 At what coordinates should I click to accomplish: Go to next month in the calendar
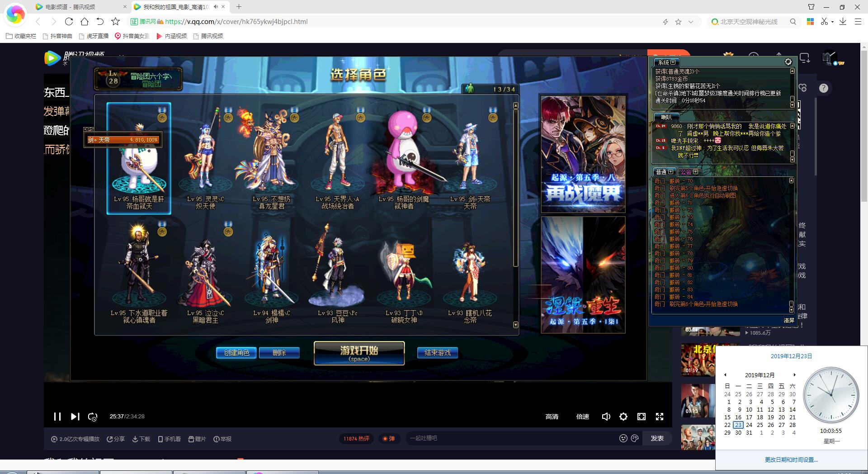(x=794, y=375)
